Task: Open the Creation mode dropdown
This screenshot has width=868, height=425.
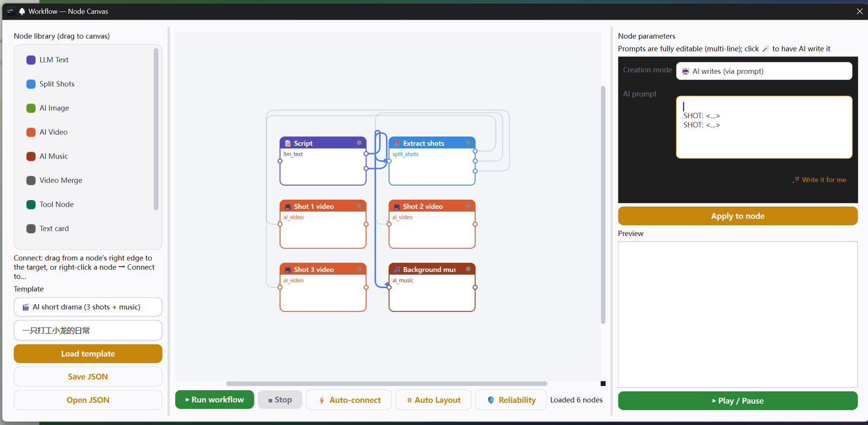Action: click(764, 71)
